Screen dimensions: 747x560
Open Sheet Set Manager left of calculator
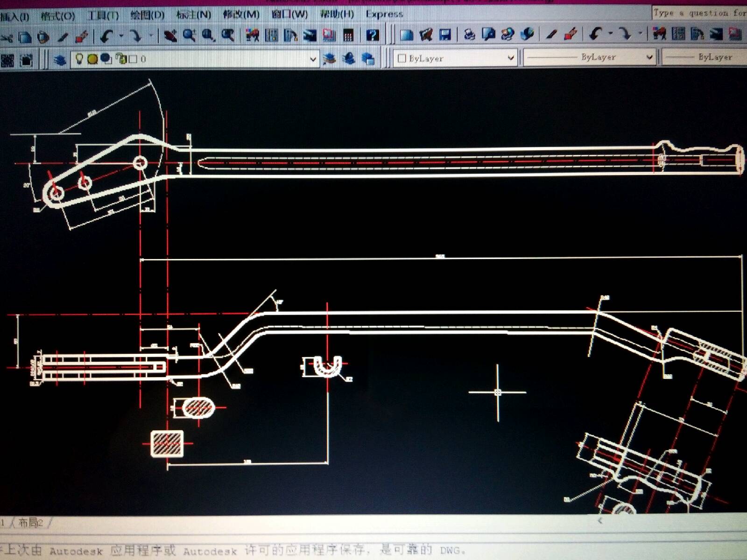pyautogui.click(x=310, y=35)
